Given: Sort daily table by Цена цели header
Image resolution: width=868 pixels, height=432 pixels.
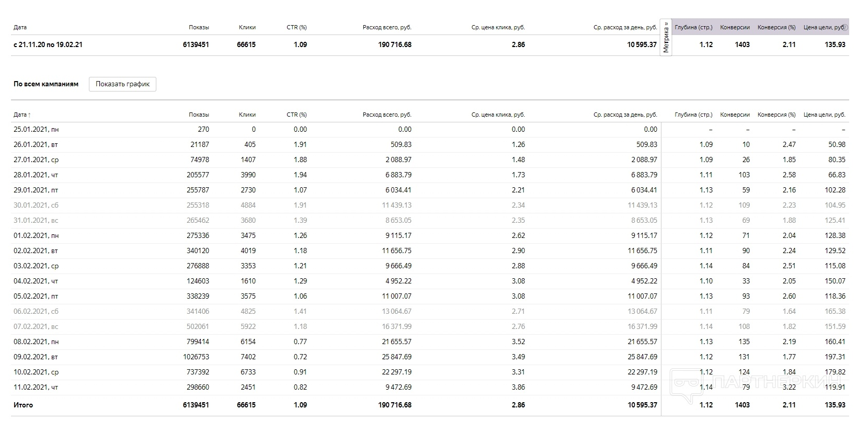Looking at the screenshot, I should click(824, 115).
